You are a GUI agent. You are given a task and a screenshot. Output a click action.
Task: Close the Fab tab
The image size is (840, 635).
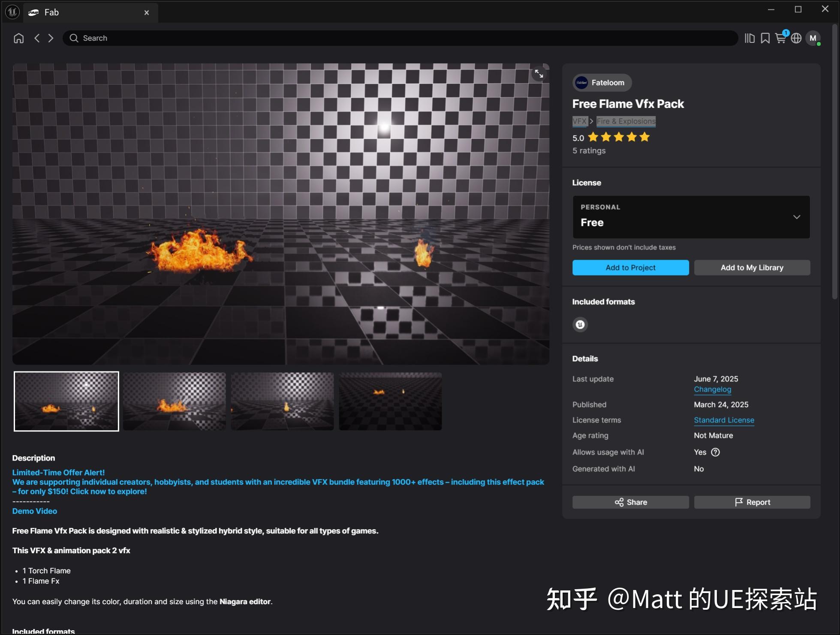pos(147,12)
